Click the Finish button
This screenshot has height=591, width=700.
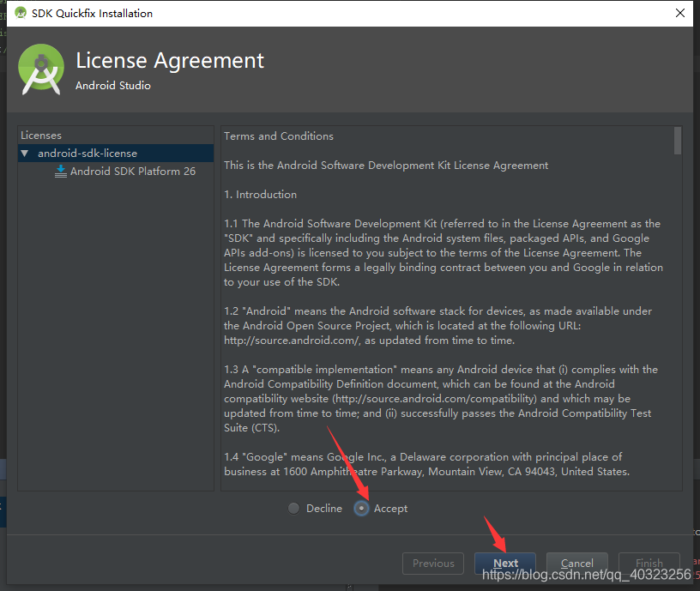pyautogui.click(x=649, y=564)
